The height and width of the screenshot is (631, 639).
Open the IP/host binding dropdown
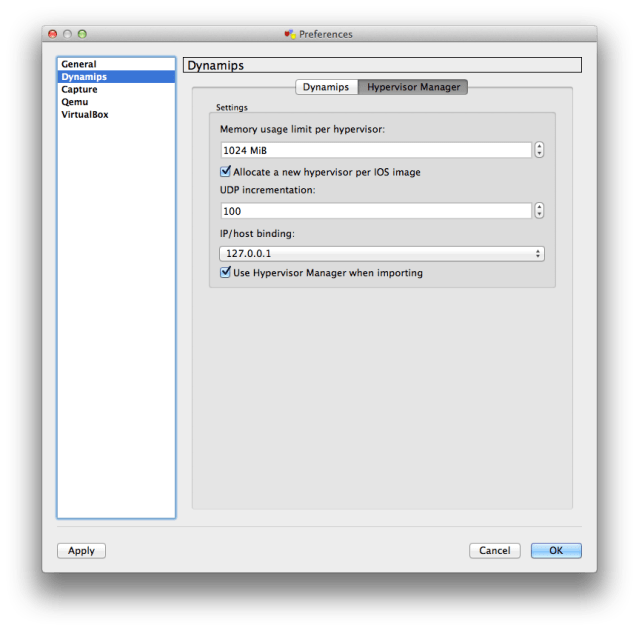click(x=382, y=254)
